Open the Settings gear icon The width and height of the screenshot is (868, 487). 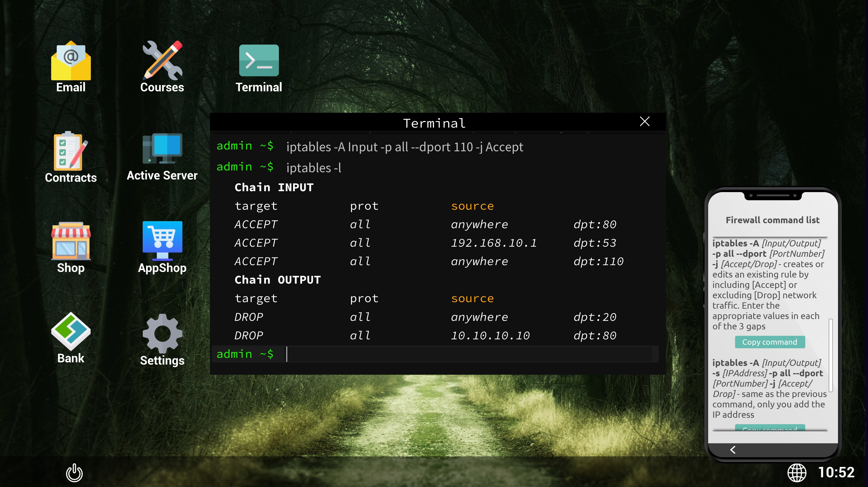click(x=162, y=334)
